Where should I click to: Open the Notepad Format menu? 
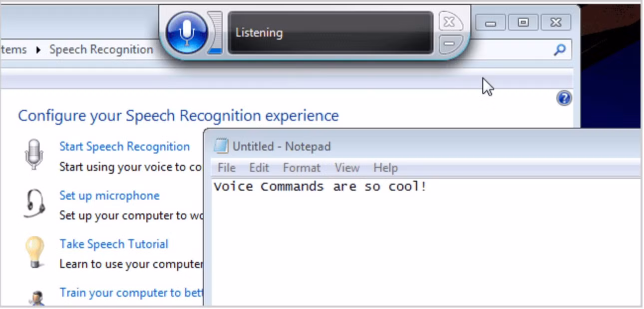(302, 168)
